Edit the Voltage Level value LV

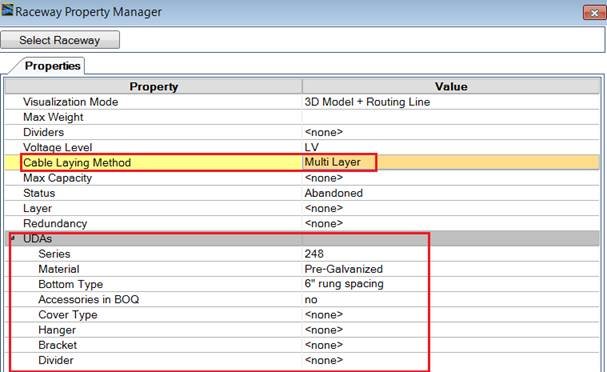pos(451,147)
